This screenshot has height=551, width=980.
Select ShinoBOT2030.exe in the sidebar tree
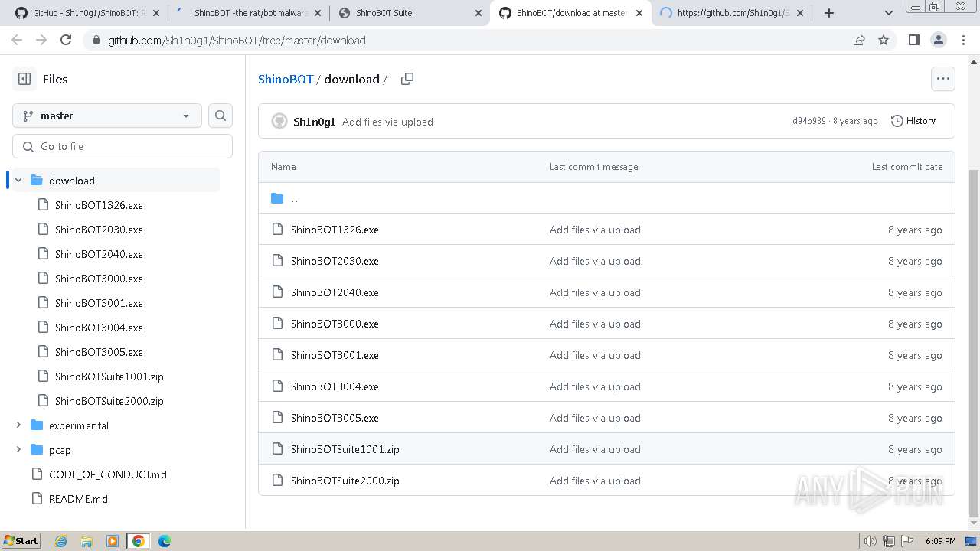point(99,230)
